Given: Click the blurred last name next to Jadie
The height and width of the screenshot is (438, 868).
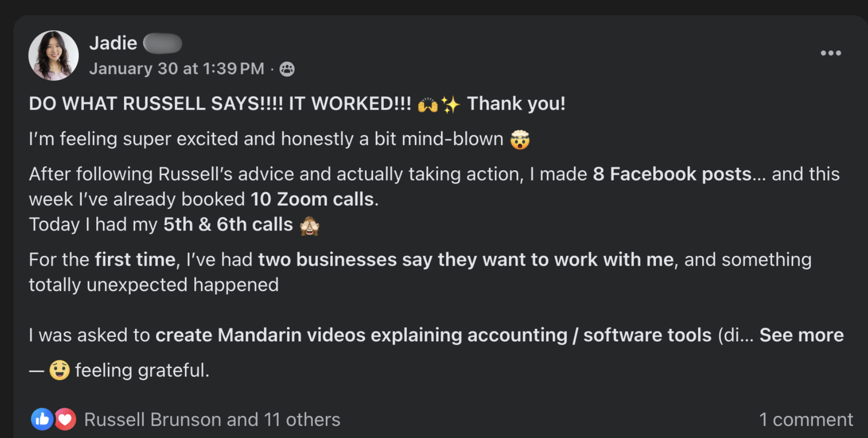Looking at the screenshot, I should point(163,44).
